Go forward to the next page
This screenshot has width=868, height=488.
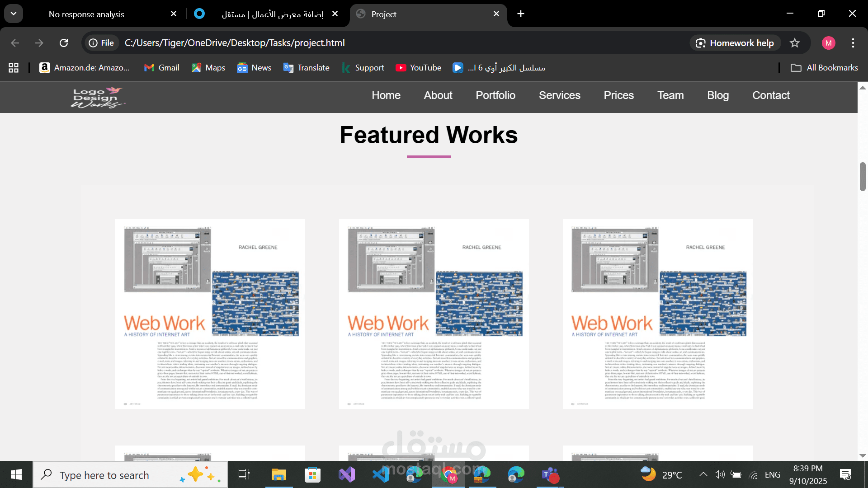[39, 43]
